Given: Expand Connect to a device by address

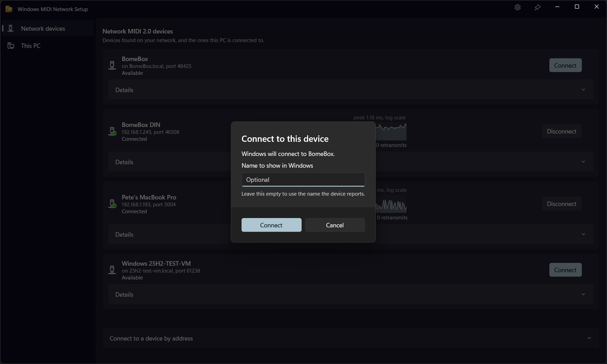Looking at the screenshot, I should pos(351,338).
